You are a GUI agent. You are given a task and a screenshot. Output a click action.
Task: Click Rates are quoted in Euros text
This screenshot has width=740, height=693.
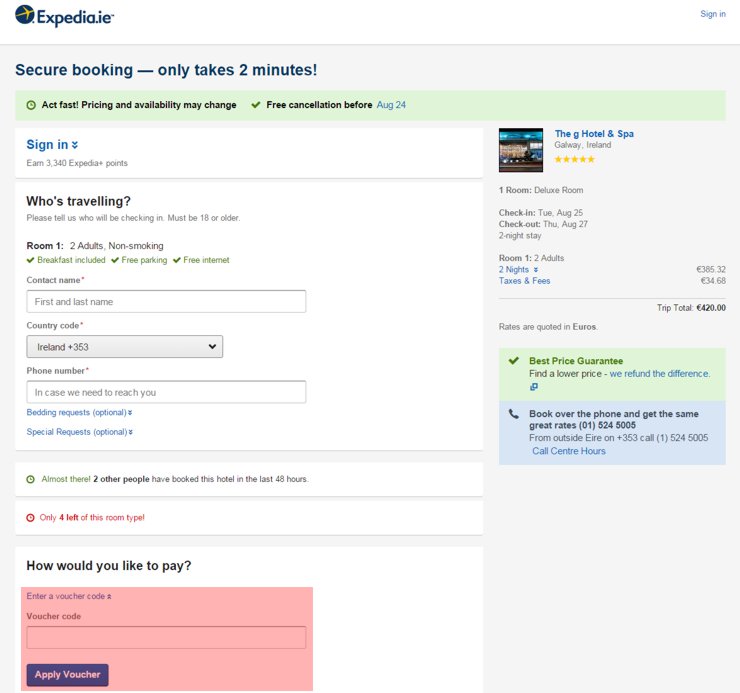548,327
